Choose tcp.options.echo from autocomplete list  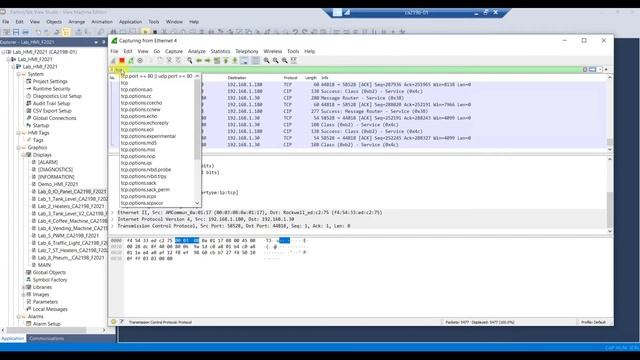(x=139, y=116)
